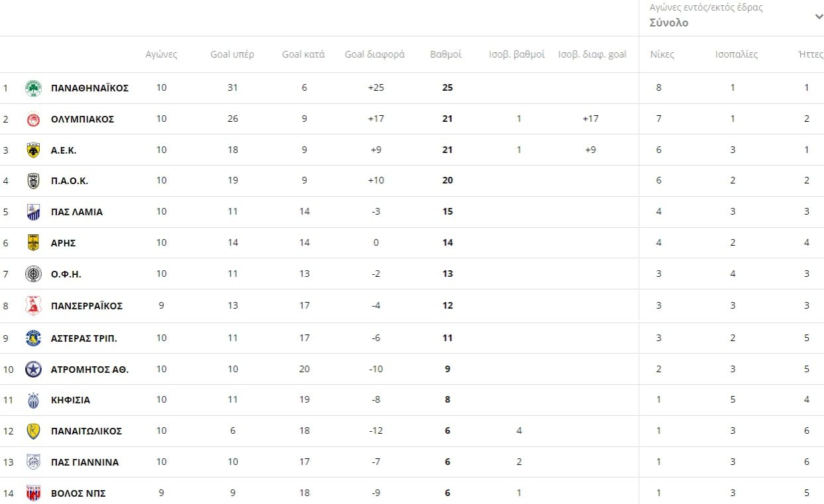The height and width of the screenshot is (504, 824).
Task: Click the Olympiacos red club crest
Action: [33, 119]
